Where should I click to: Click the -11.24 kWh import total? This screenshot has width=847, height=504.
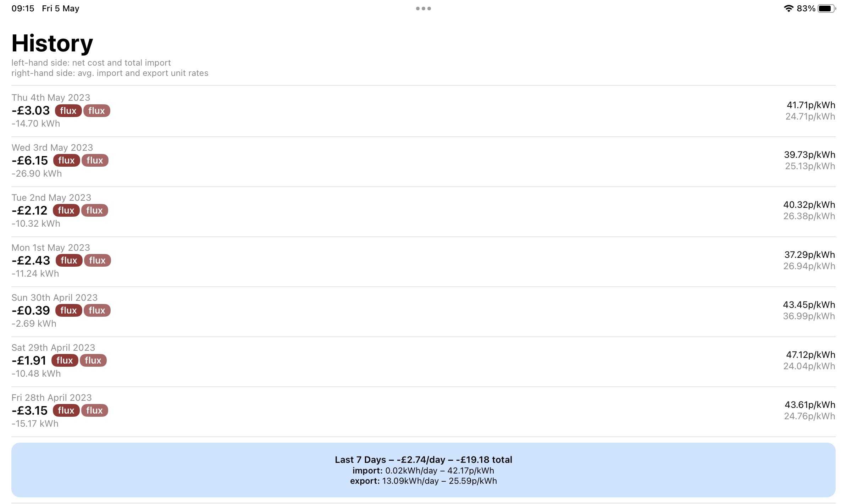pos(35,274)
